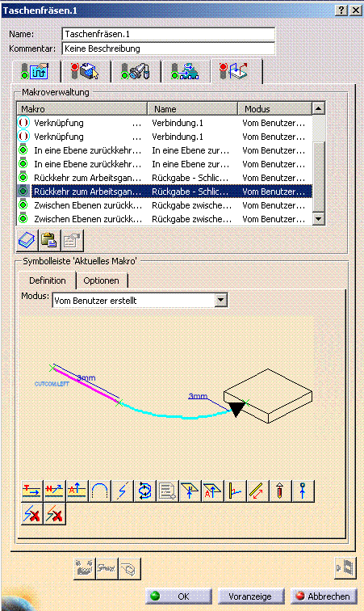Screen dimensions: 364x611
Task: Select the first 'Zwischen Ebenen zurückk...' macro row
Action: tap(164, 205)
